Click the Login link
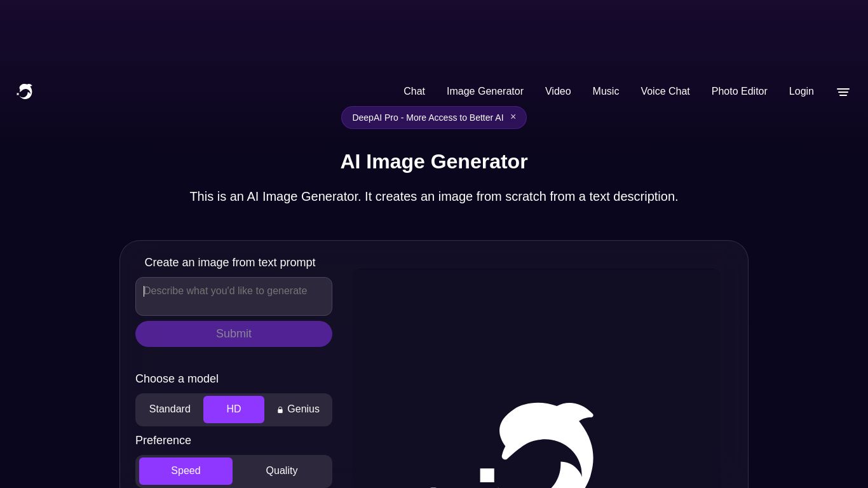Image resolution: width=868 pixels, height=488 pixels. (801, 91)
